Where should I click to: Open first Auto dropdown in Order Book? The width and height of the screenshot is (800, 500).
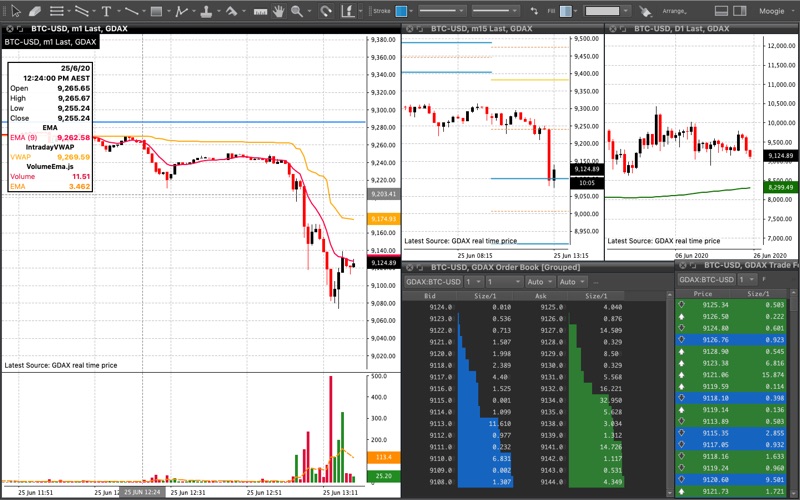(x=540, y=282)
